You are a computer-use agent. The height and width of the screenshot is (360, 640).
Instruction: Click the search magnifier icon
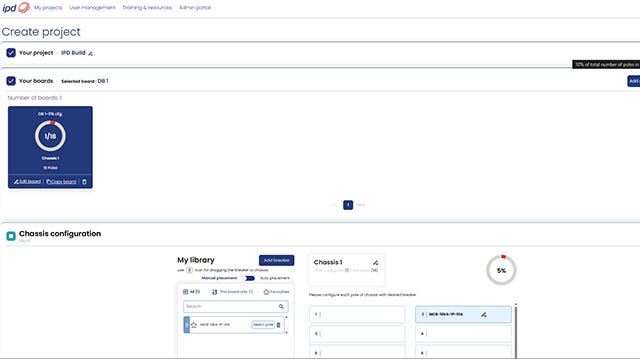[281, 307]
